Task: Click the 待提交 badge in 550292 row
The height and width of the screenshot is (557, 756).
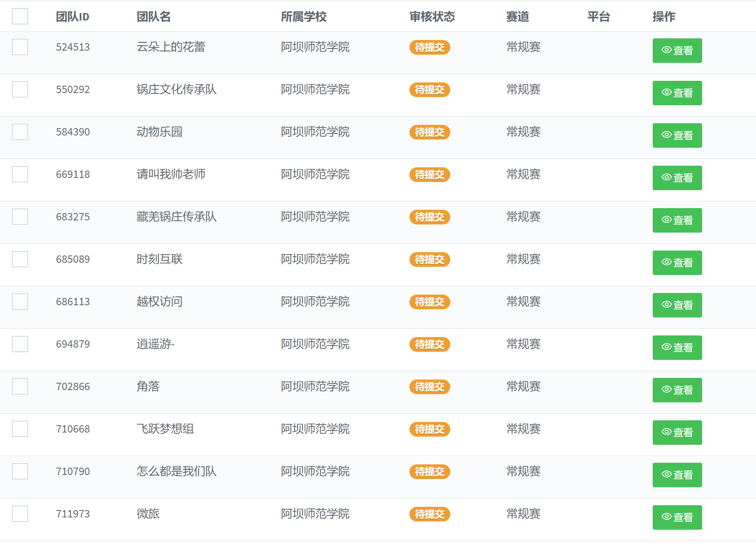Action: click(429, 90)
